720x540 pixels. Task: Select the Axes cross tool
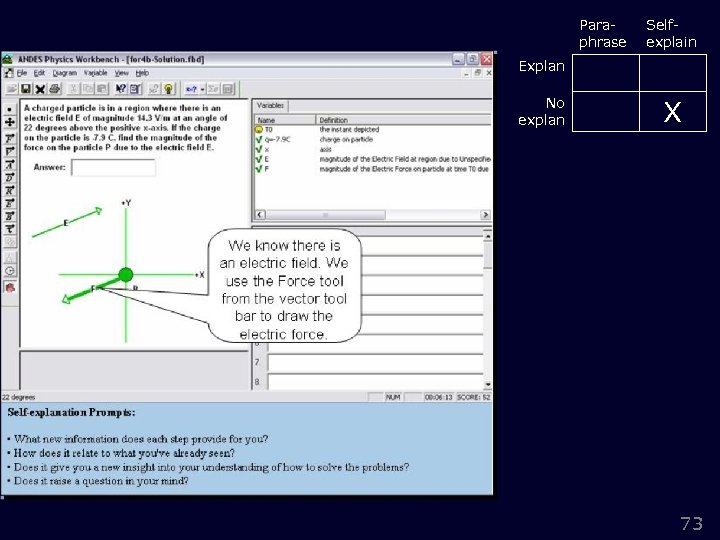coord(10,122)
